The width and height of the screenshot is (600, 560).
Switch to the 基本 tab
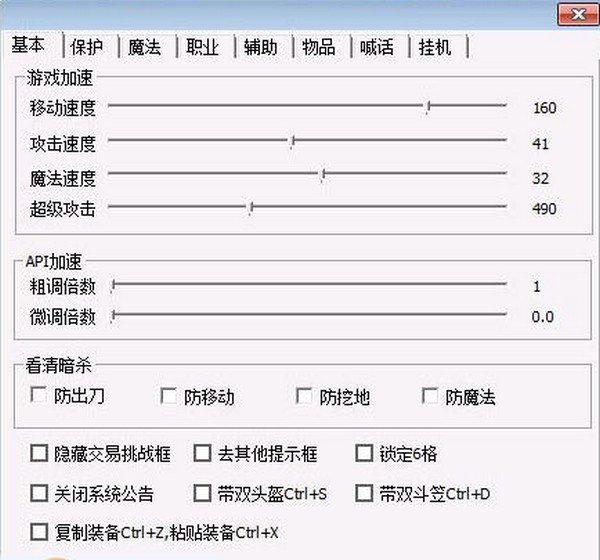pos(28,45)
